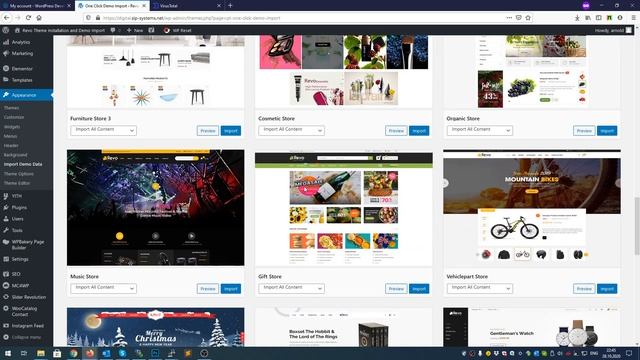Open the Firefox hamburger menu
This screenshot has width=640, height=360.
[x=633, y=18]
